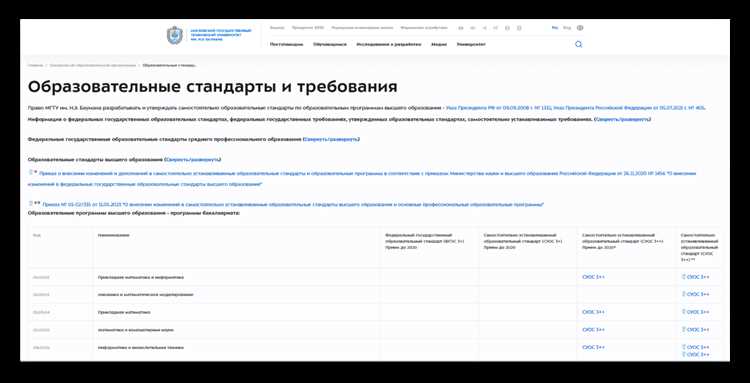This screenshot has width=750, height=383.
Task: Open third-column СУОС 3++ link, Прикладная математика и информатика row
Action: [x=594, y=277]
